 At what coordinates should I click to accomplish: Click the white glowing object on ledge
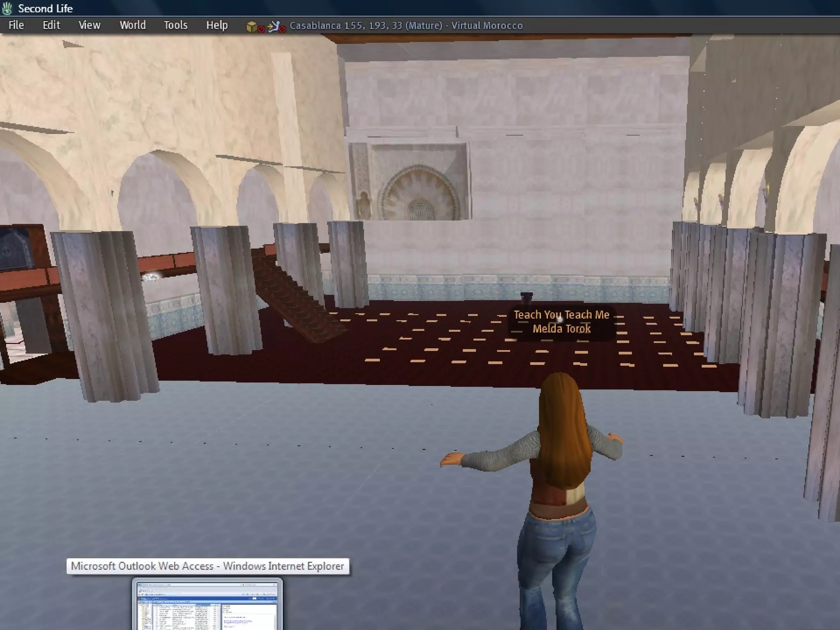click(151, 278)
